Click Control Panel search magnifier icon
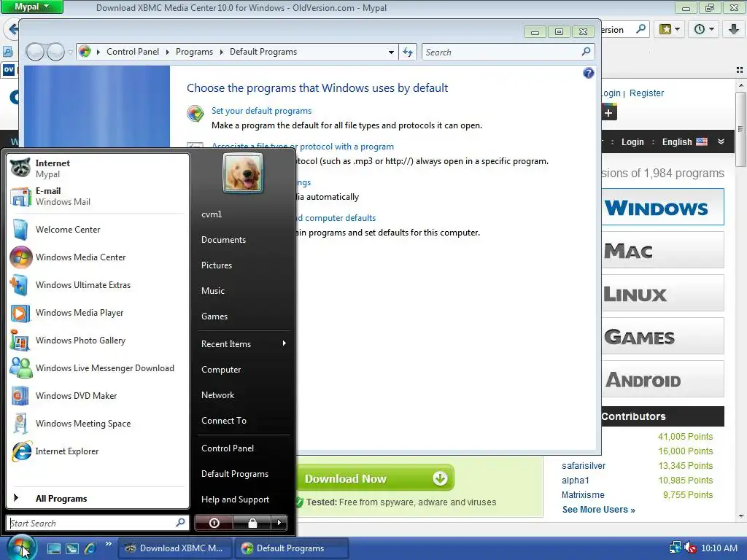The width and height of the screenshot is (747, 560). (586, 52)
